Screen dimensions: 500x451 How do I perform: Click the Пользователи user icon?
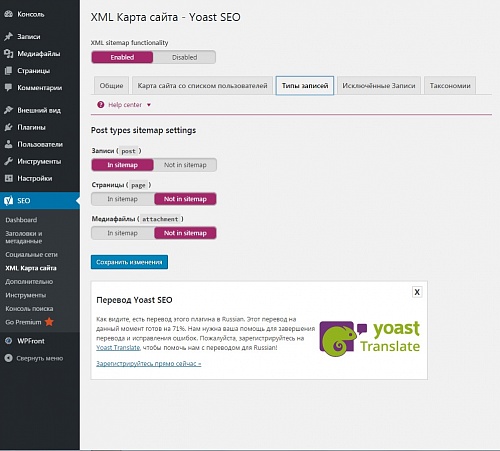pos(8,144)
